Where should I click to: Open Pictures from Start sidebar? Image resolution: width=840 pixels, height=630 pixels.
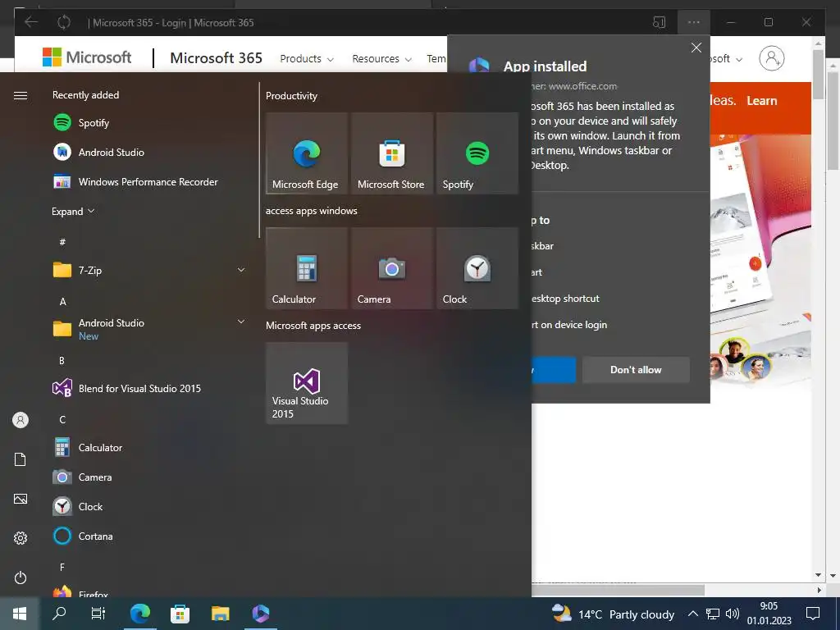21,499
